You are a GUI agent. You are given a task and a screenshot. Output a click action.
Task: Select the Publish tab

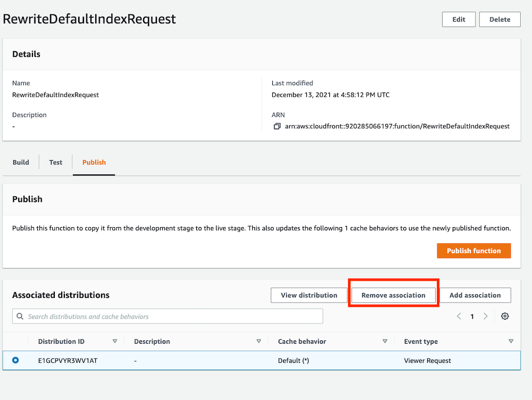point(94,162)
